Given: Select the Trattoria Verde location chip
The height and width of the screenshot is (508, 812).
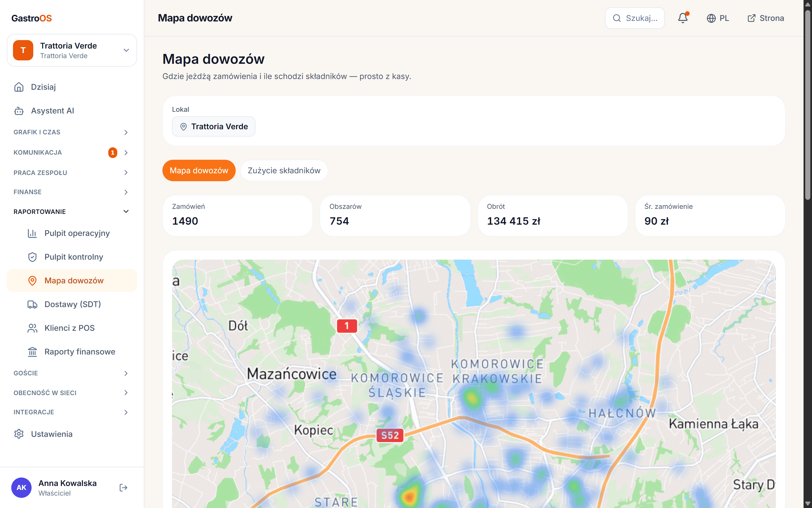Looking at the screenshot, I should tap(214, 126).
